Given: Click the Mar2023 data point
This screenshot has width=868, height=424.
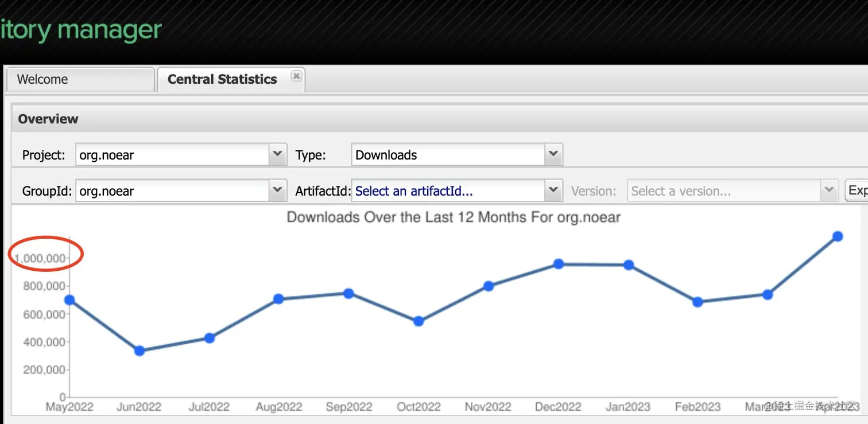Looking at the screenshot, I should [768, 294].
